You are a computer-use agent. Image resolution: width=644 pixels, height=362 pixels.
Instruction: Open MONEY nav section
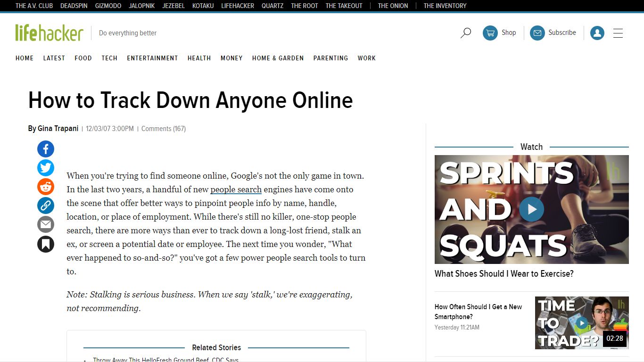pyautogui.click(x=231, y=58)
